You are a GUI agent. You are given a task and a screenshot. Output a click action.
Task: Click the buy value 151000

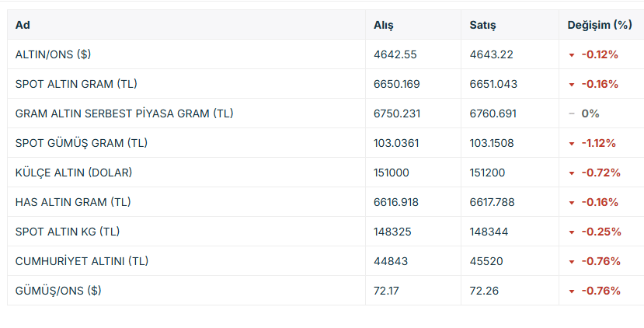coord(392,173)
